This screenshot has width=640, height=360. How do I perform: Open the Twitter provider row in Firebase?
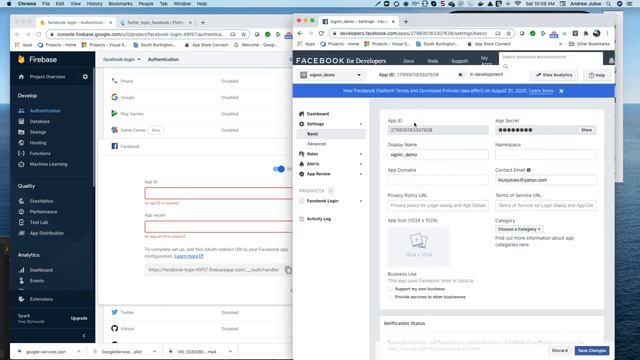tap(196, 312)
